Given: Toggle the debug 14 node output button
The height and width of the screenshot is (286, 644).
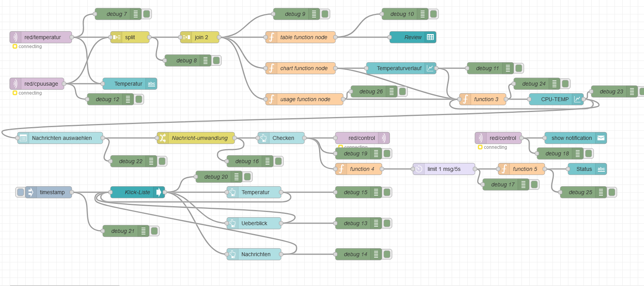Looking at the screenshot, I should [x=387, y=254].
